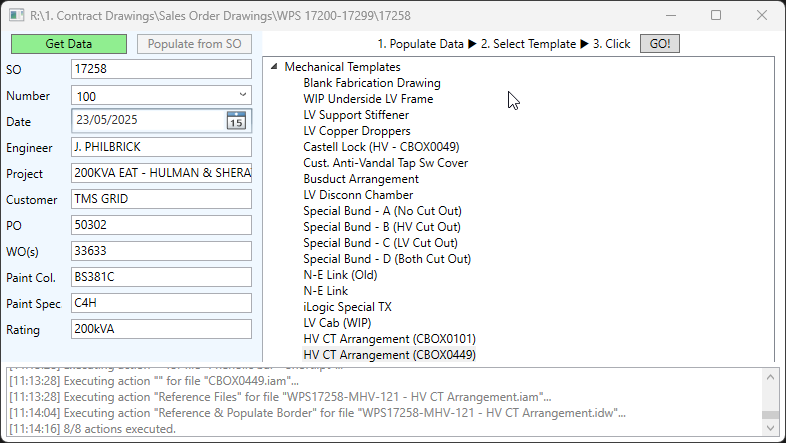Pick the iLogic Special TX template

347,307
